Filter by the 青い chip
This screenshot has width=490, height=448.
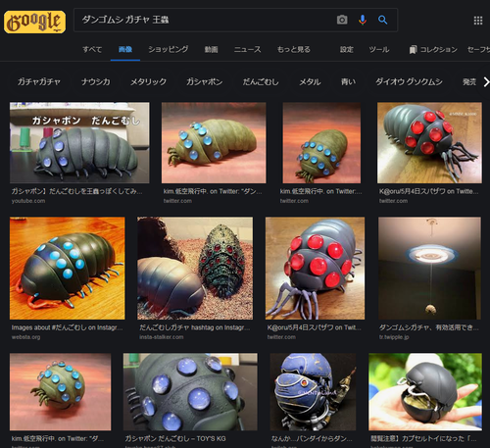click(348, 81)
